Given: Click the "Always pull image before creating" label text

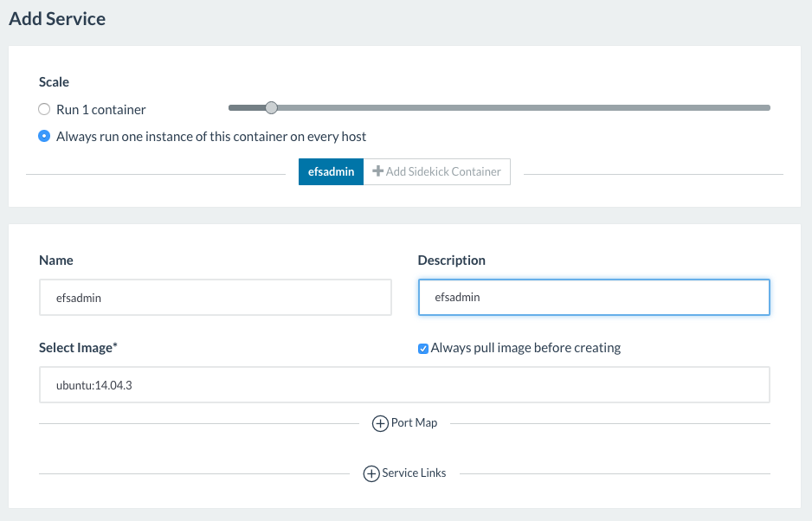Looking at the screenshot, I should [x=525, y=348].
